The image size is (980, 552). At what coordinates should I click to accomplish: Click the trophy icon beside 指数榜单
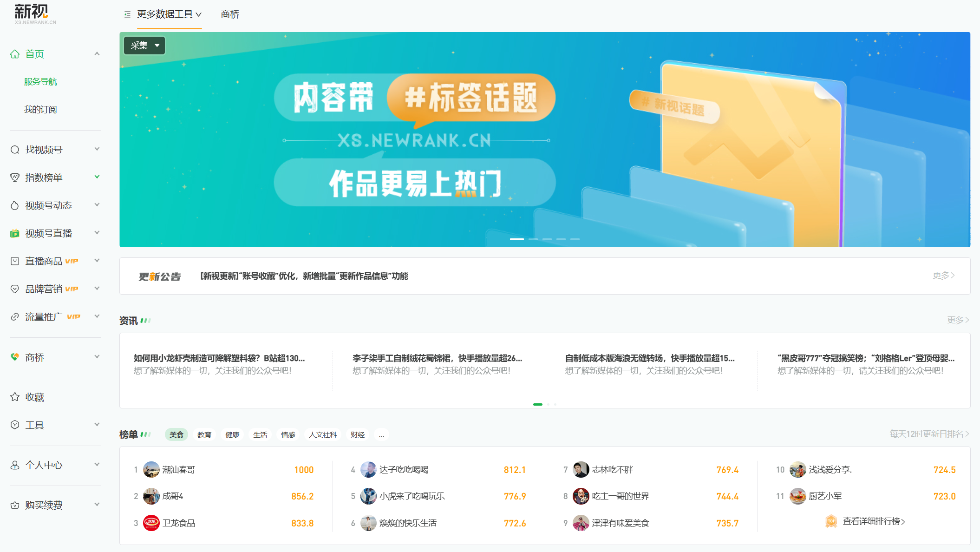pos(15,177)
